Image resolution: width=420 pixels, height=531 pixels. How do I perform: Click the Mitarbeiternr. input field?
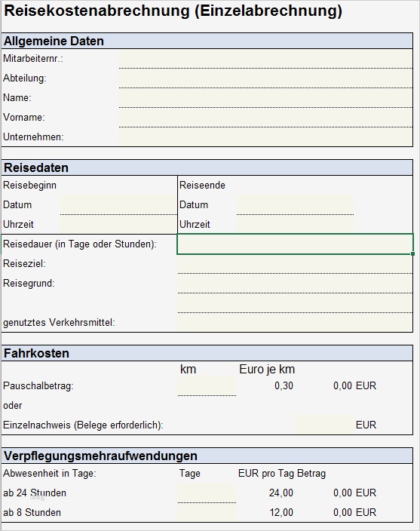click(x=265, y=59)
